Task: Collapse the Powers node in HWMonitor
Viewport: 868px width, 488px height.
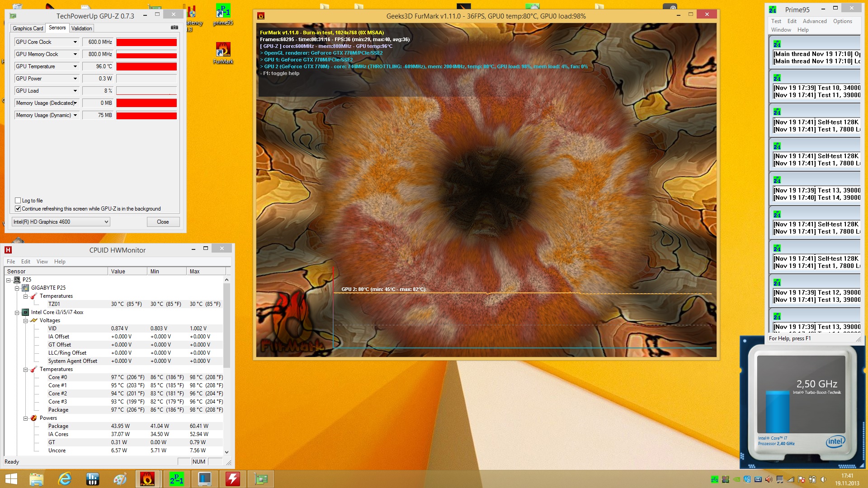Action: pos(26,418)
